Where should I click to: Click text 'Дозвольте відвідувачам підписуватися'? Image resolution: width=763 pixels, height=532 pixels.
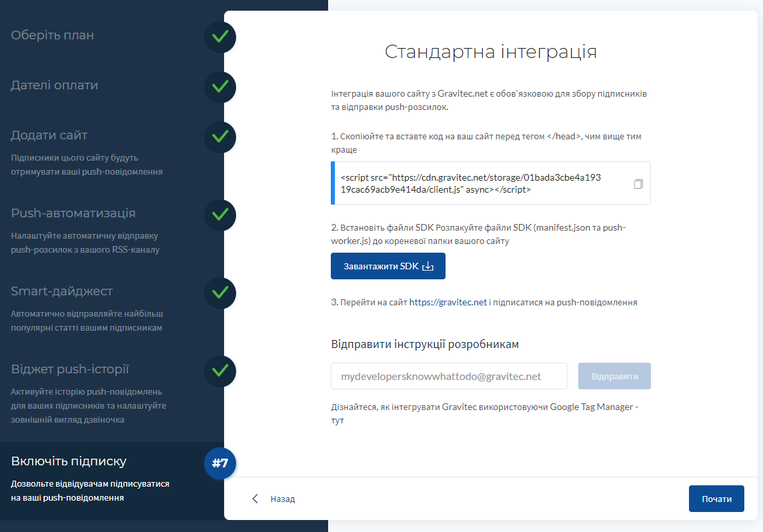coord(90,484)
